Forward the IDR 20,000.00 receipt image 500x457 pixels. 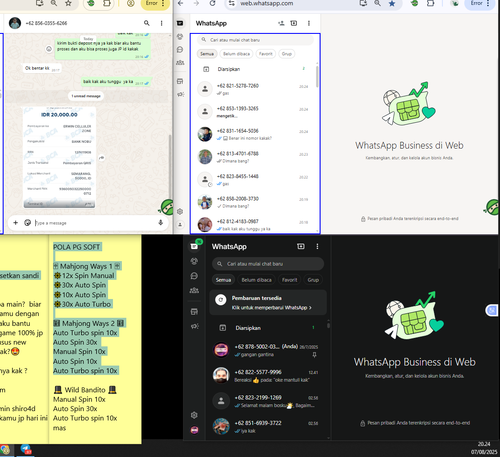tap(102, 158)
